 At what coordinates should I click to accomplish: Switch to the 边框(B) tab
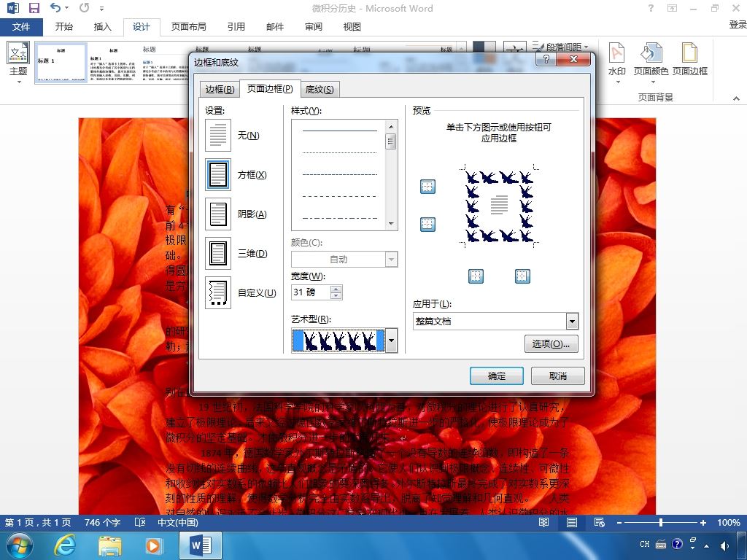[220, 90]
